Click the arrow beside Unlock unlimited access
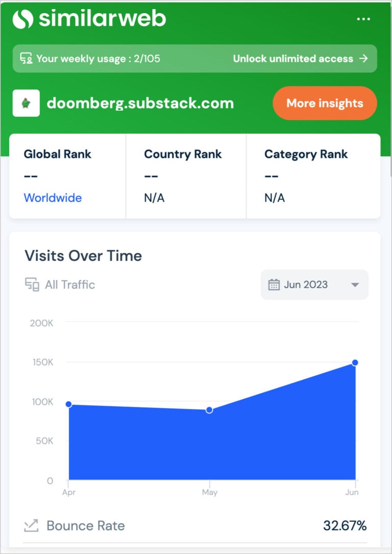Screen dimensions: 392x554 tap(363, 58)
